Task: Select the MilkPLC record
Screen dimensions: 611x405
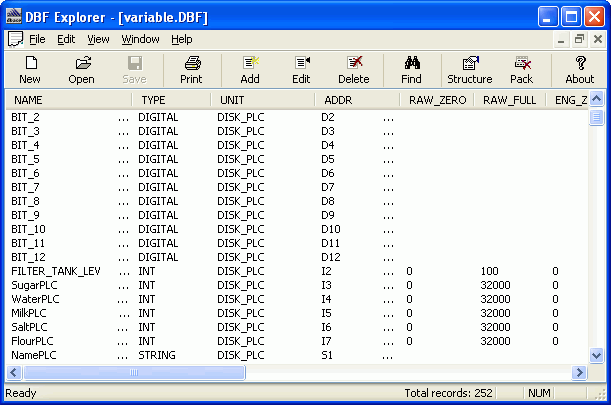Action: (x=29, y=313)
